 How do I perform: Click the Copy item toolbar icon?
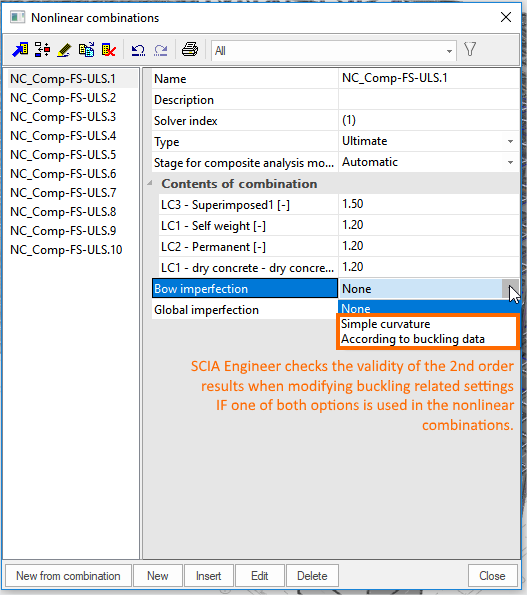(86, 50)
